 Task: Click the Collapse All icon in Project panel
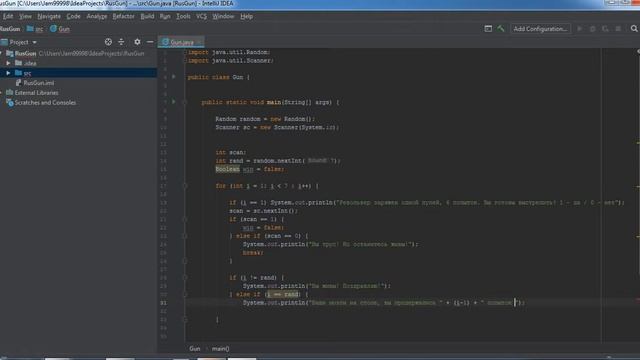point(121,42)
